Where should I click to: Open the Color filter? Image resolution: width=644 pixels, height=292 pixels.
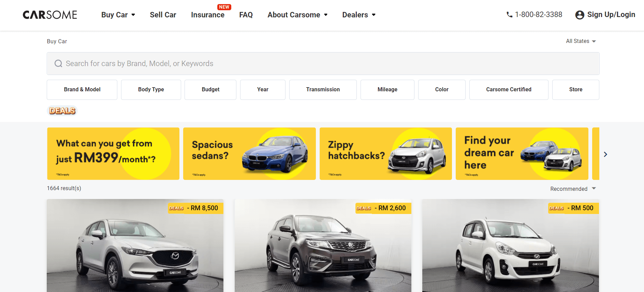(441, 90)
